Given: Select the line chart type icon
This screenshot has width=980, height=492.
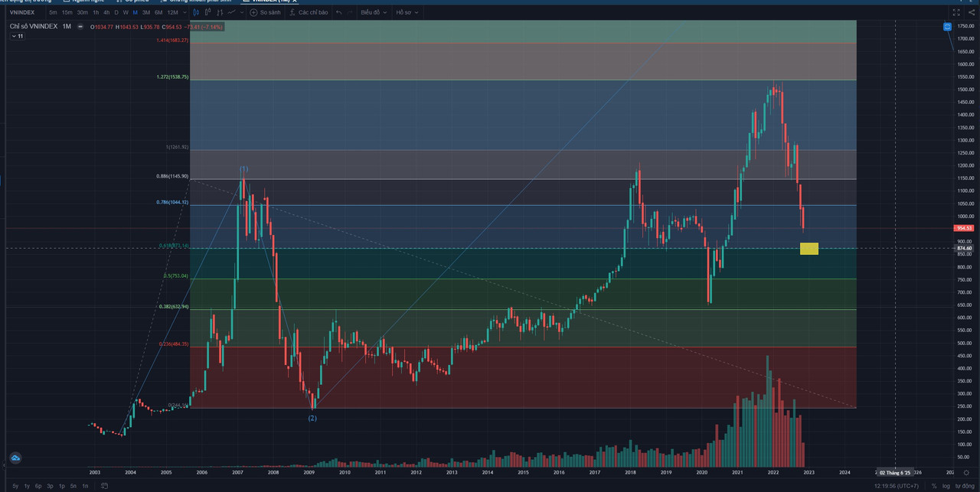Looking at the screenshot, I should click(231, 12).
